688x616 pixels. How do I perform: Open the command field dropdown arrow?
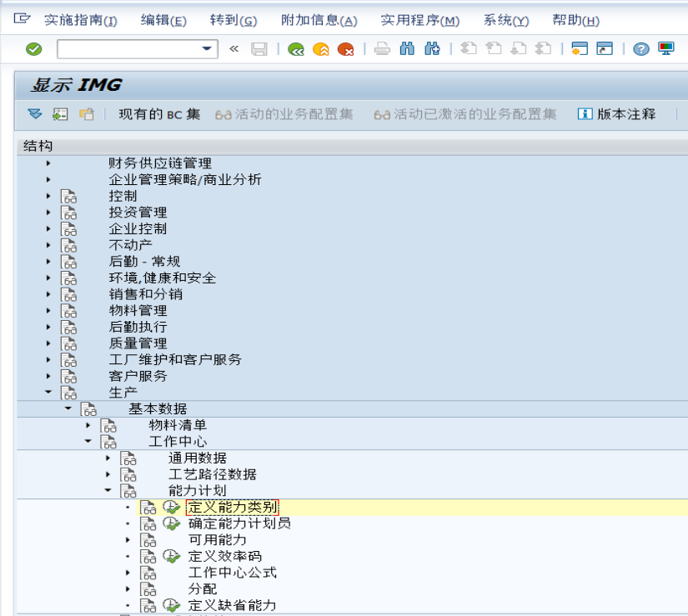click(206, 50)
